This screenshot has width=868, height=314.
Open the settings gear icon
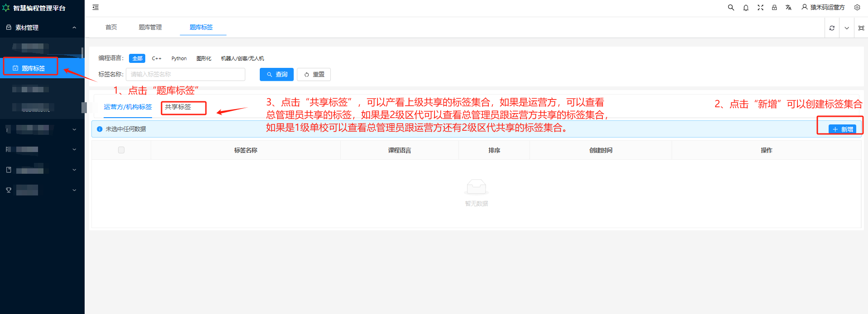857,8
